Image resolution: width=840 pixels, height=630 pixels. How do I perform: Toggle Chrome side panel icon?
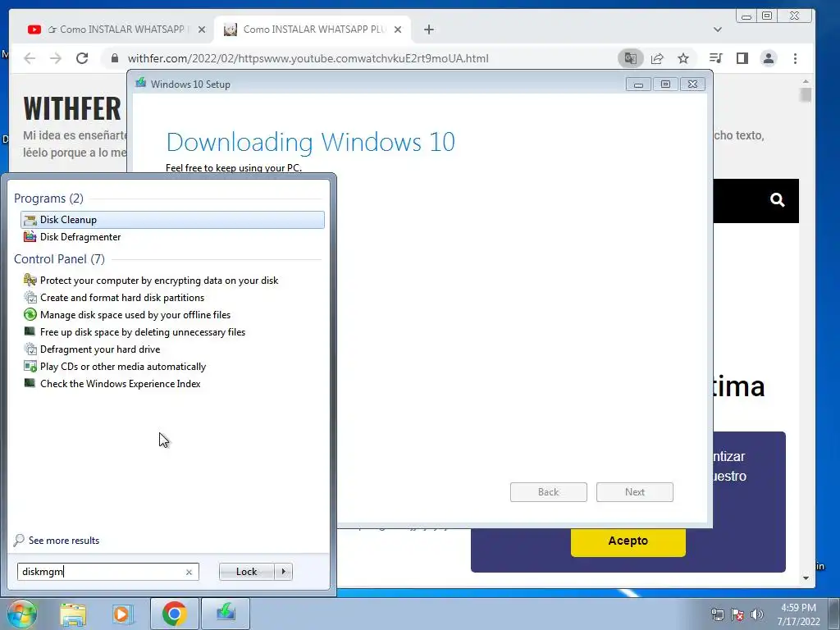click(x=742, y=58)
